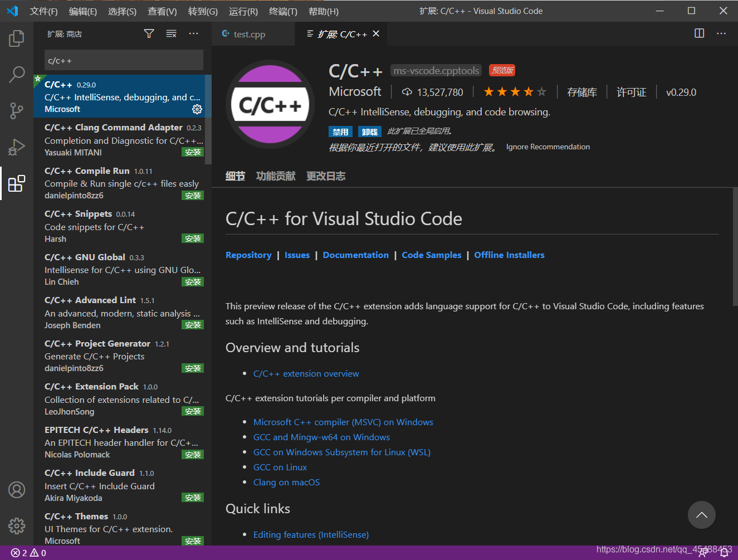This screenshot has width=738, height=560.
Task: Install C/C++ GNU Global extension
Action: click(x=193, y=282)
